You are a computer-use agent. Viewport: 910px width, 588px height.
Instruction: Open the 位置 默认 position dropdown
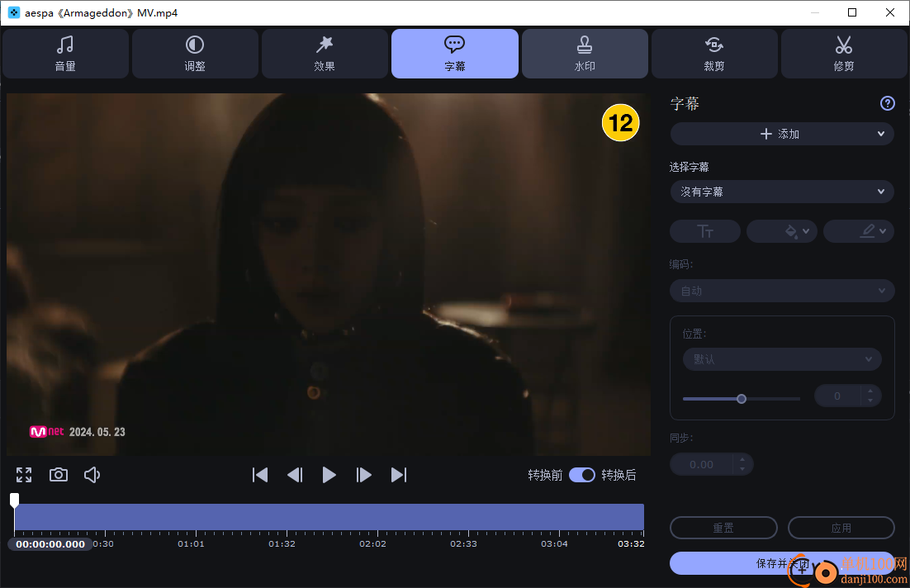(x=782, y=359)
